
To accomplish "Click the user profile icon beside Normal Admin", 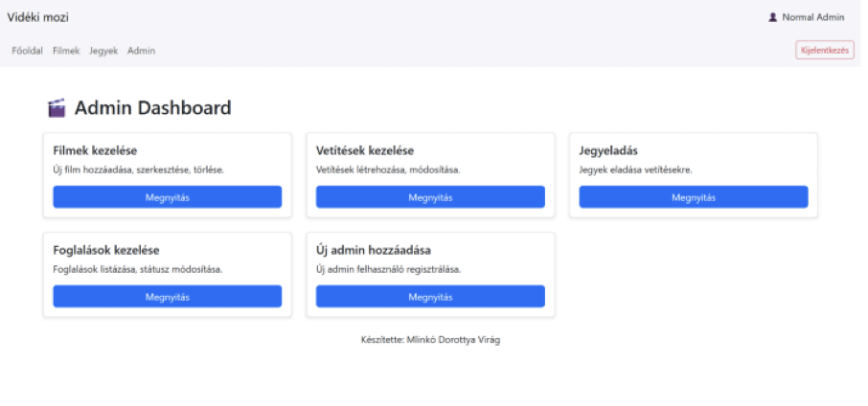I will [773, 17].
